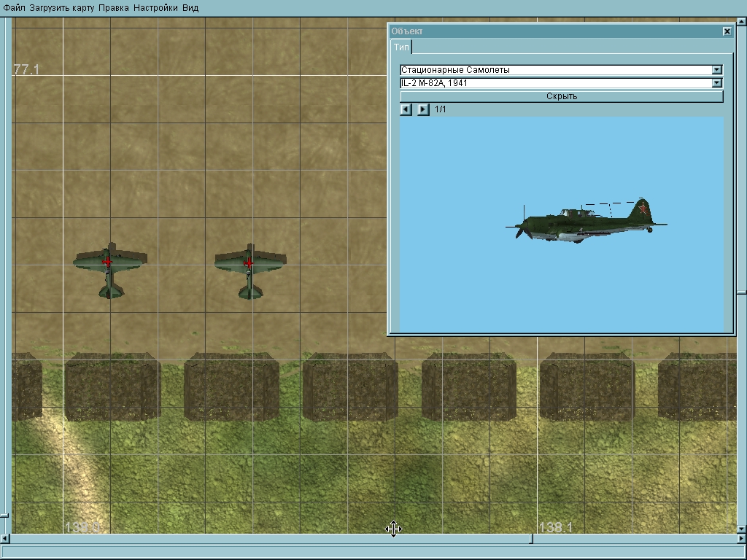The height and width of the screenshot is (560, 747).
Task: Click the Скрыть button
Action: [562, 96]
